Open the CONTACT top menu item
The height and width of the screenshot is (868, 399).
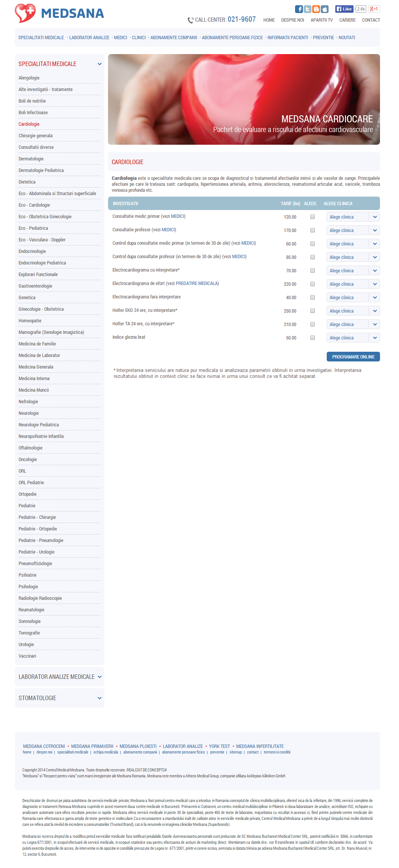pos(371,20)
